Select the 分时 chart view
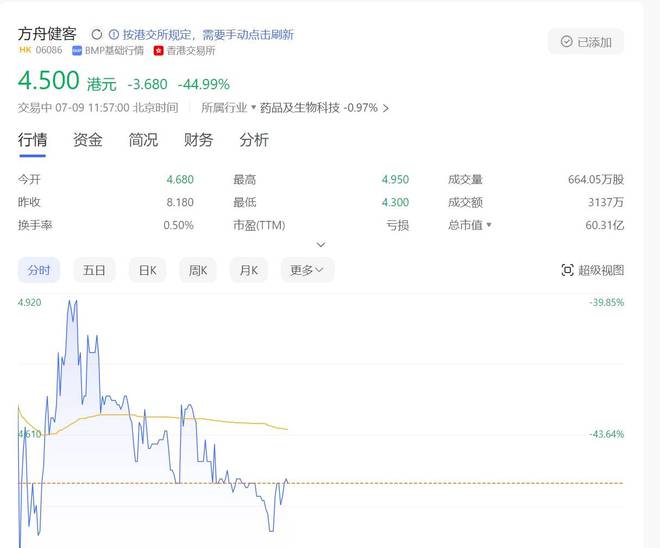660x548 pixels. coord(39,270)
